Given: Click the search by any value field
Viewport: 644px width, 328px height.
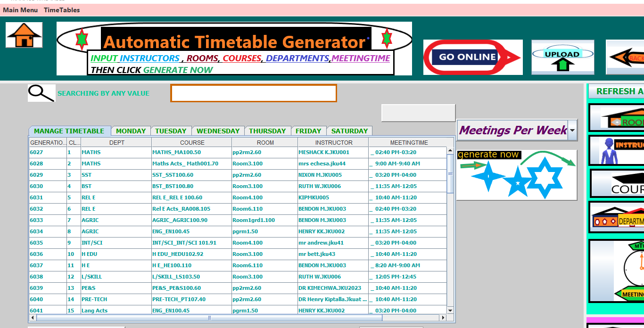Looking at the screenshot, I should pos(254,93).
